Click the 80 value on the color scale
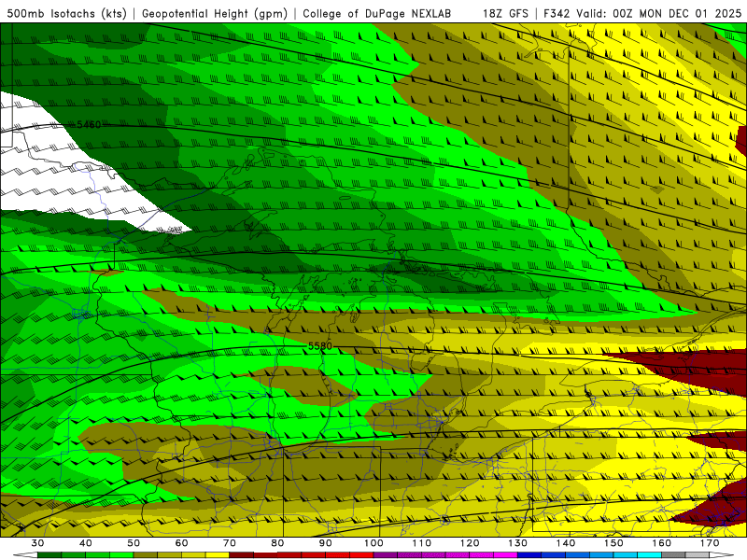Image resolution: width=747 pixels, height=560 pixels. pyautogui.click(x=277, y=543)
